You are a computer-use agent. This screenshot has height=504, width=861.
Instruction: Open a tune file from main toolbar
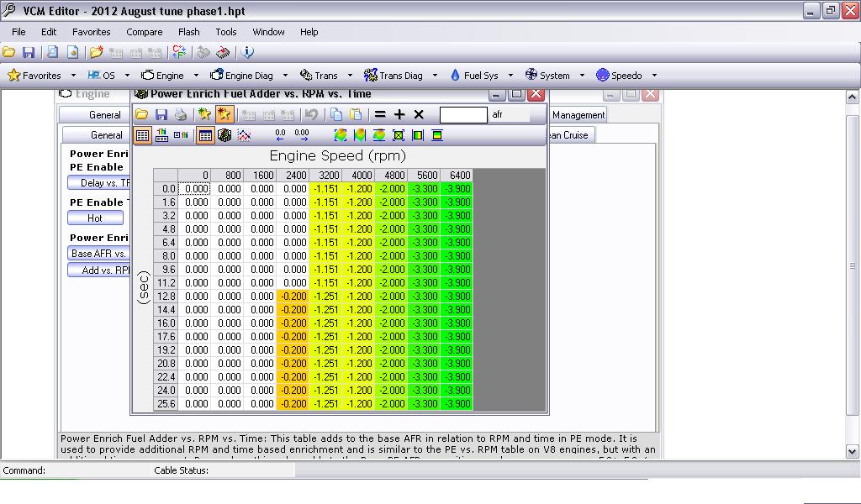pos(8,53)
